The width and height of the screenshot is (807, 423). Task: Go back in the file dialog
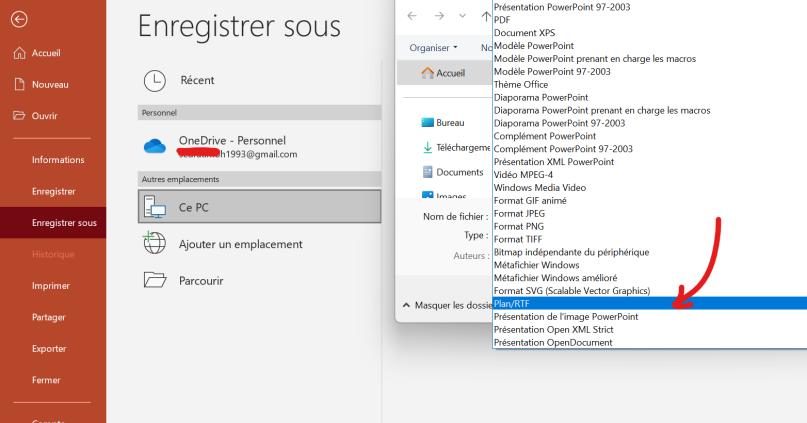(412, 16)
